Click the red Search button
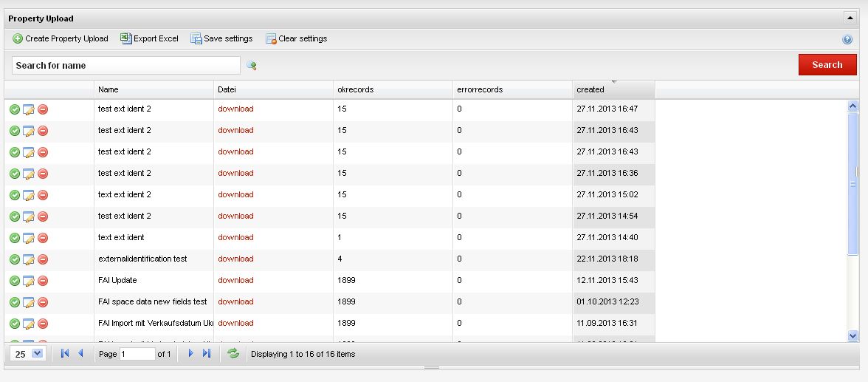This screenshot has height=382, width=868. (x=827, y=65)
